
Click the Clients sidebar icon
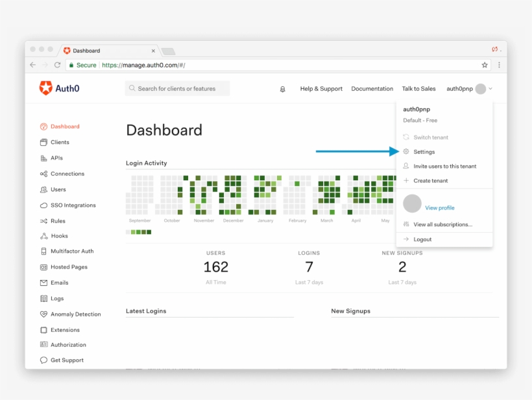(43, 142)
